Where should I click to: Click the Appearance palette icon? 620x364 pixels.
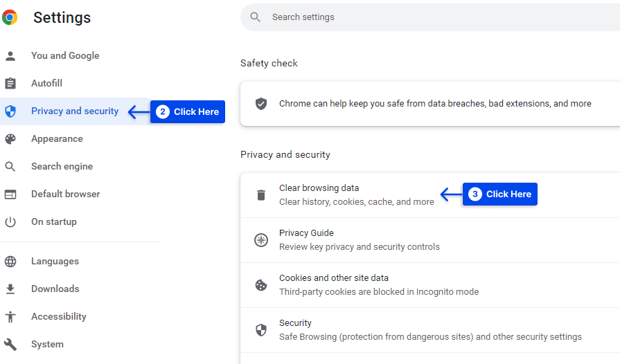pyautogui.click(x=10, y=139)
